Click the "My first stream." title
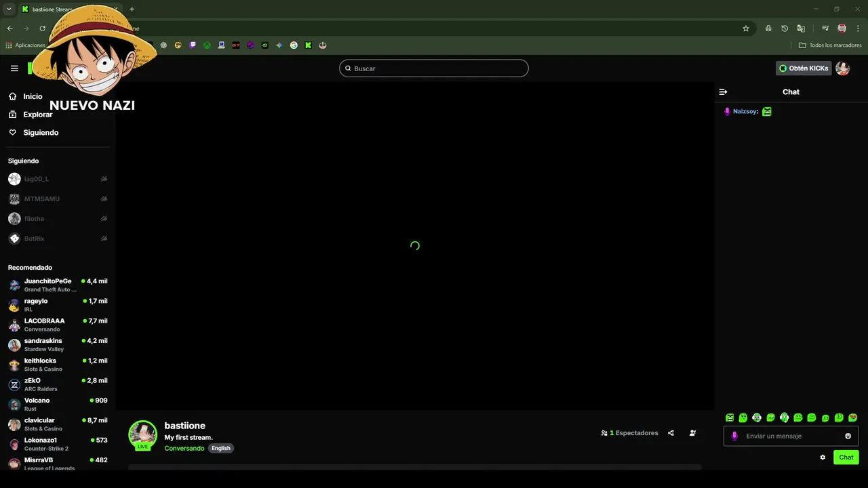 coord(189,437)
